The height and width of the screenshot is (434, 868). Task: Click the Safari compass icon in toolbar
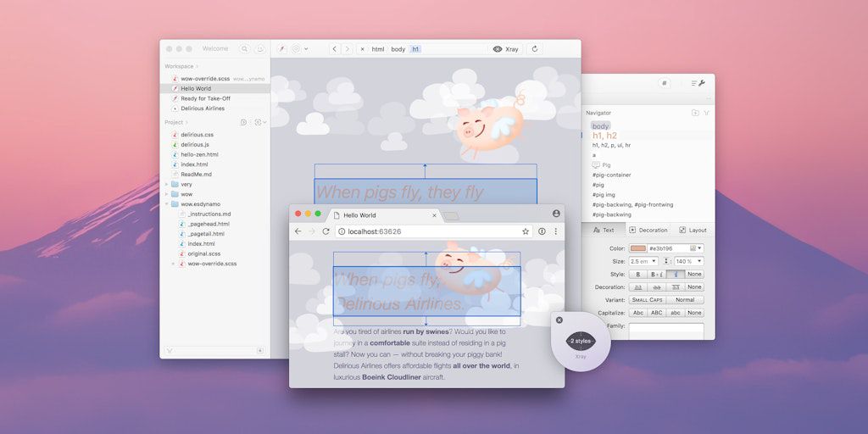click(x=281, y=48)
